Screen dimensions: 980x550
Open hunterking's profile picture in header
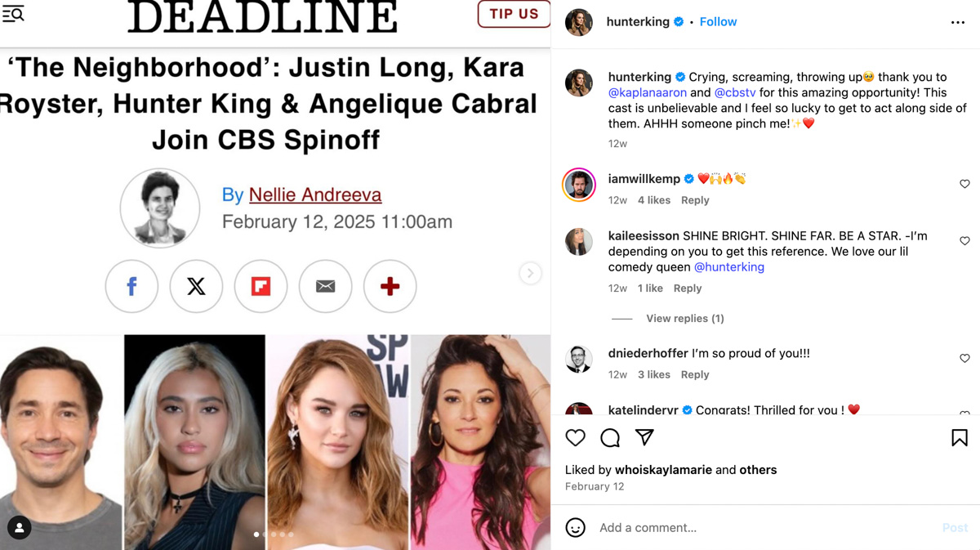579,23
